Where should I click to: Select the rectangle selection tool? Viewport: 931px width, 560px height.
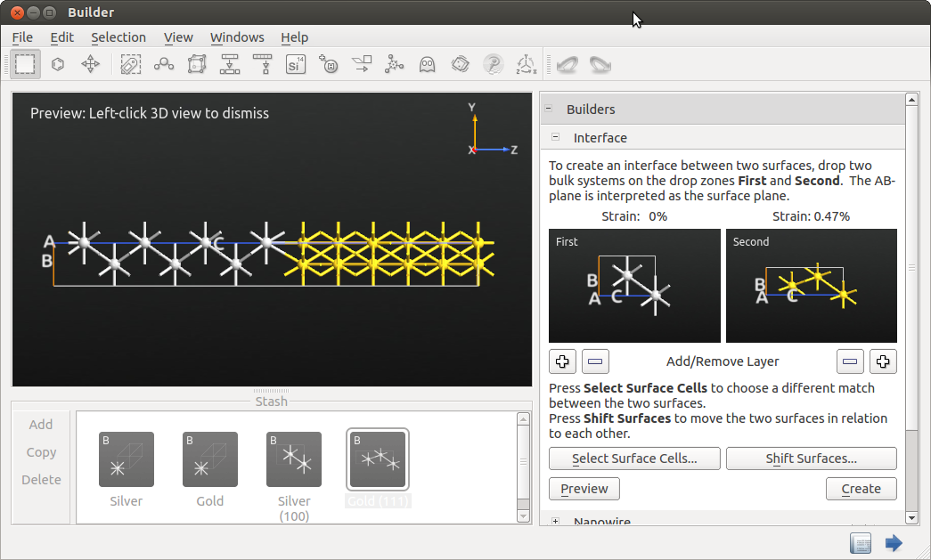tap(25, 64)
